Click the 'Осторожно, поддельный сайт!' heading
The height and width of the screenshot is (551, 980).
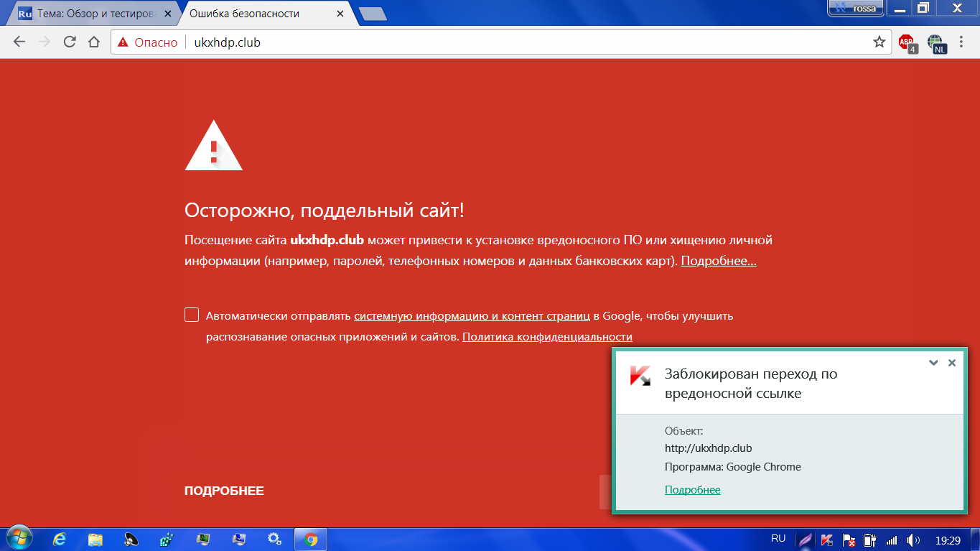point(325,210)
